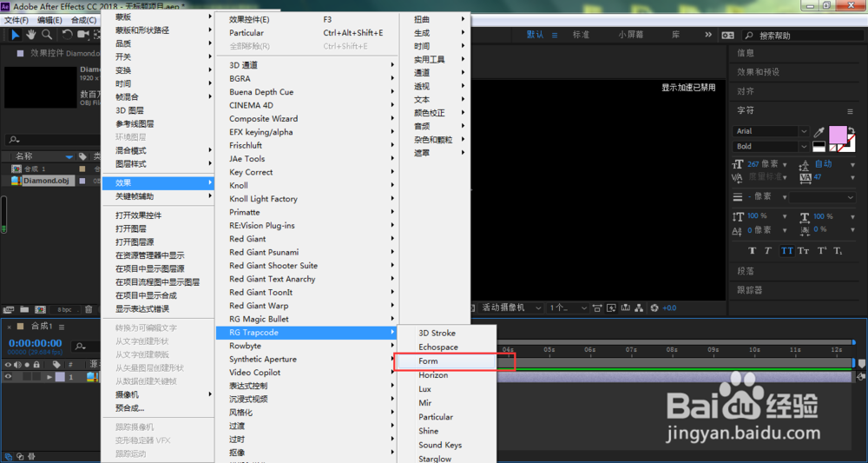Screen dimensions: 868x463
Task: Click the 08s mark on the time ruler
Action: [672, 350]
